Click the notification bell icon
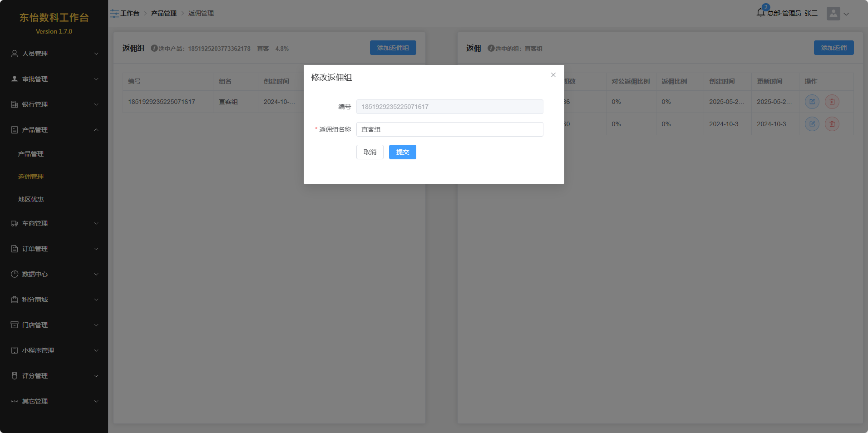The height and width of the screenshot is (433, 868). point(761,13)
